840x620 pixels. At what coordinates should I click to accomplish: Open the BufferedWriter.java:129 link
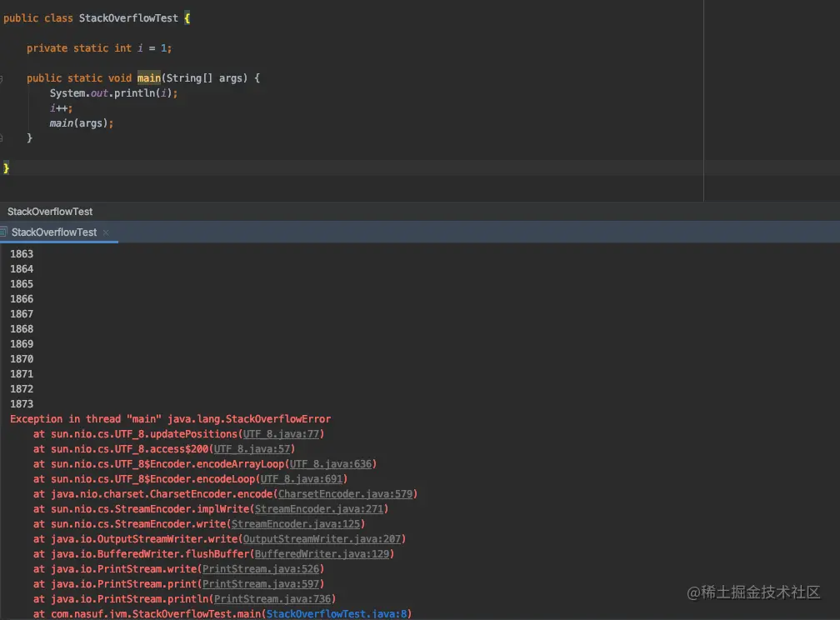pos(322,554)
